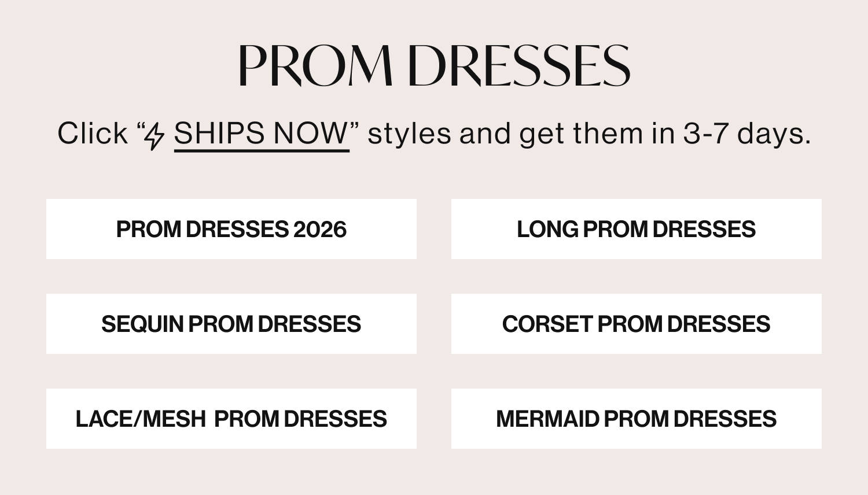Select the Long Prom Dresses button
This screenshot has width=868, height=495.
point(636,229)
